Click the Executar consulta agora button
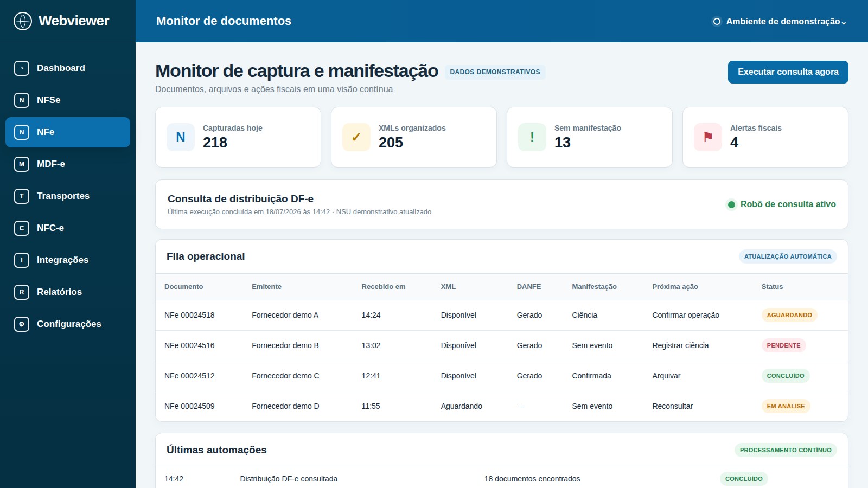The height and width of the screenshot is (488, 868). coord(788,72)
